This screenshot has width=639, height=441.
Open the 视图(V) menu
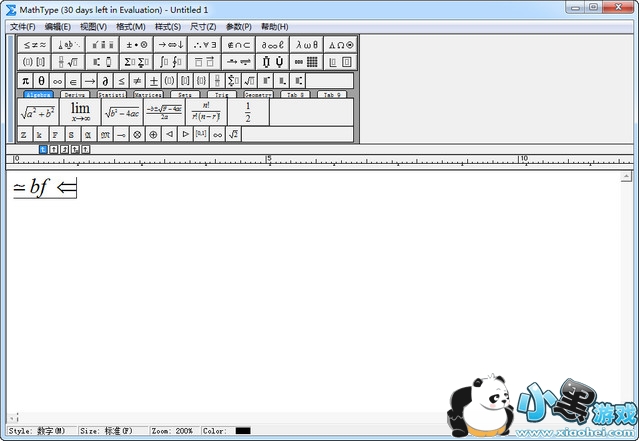tap(93, 27)
